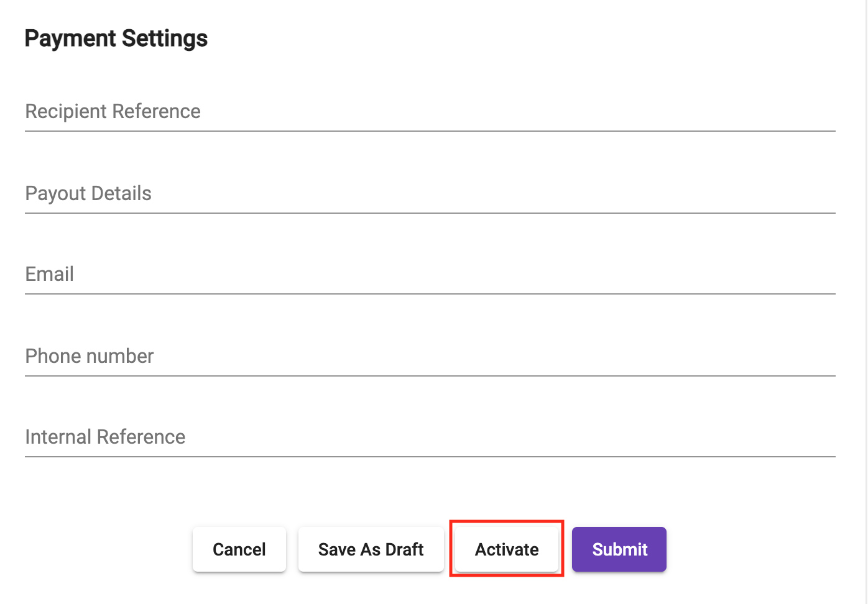Click the Activate button
Image resolution: width=868 pixels, height=604 pixels.
(x=507, y=549)
